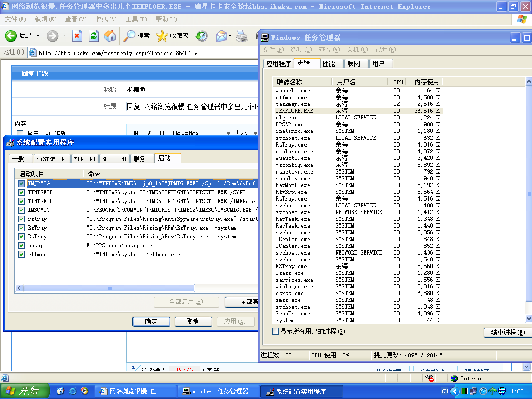Click 标题 subject input field
This screenshot has width=532, height=399.
(x=192, y=107)
